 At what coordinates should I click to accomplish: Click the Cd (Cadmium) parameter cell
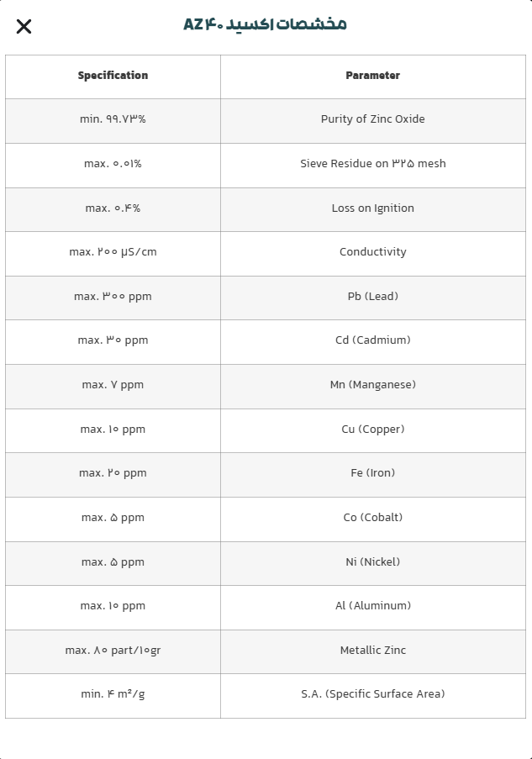tap(372, 340)
